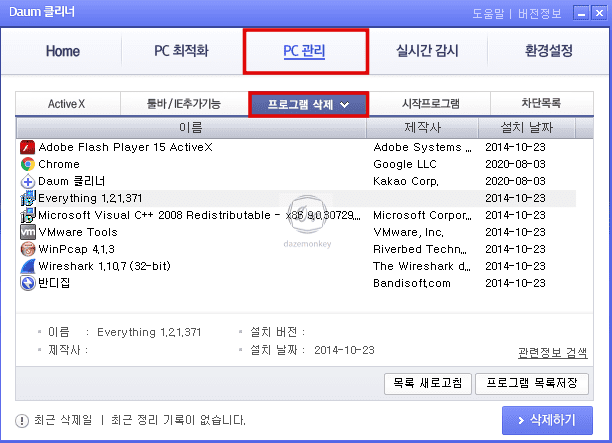This screenshot has width=612, height=443.
Task: Open 버전정보 link in title bar
Action: click(x=539, y=14)
